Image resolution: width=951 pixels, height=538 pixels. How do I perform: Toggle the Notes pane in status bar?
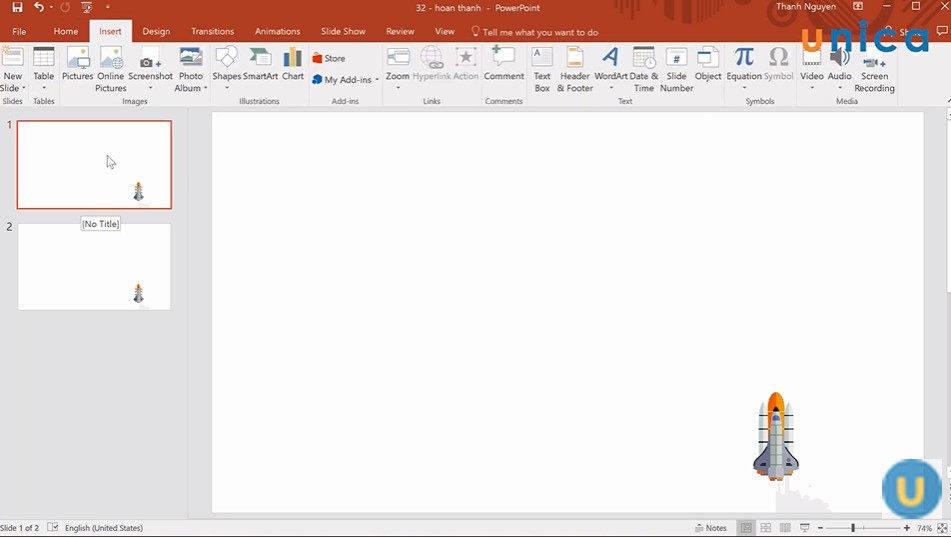pyautogui.click(x=711, y=528)
